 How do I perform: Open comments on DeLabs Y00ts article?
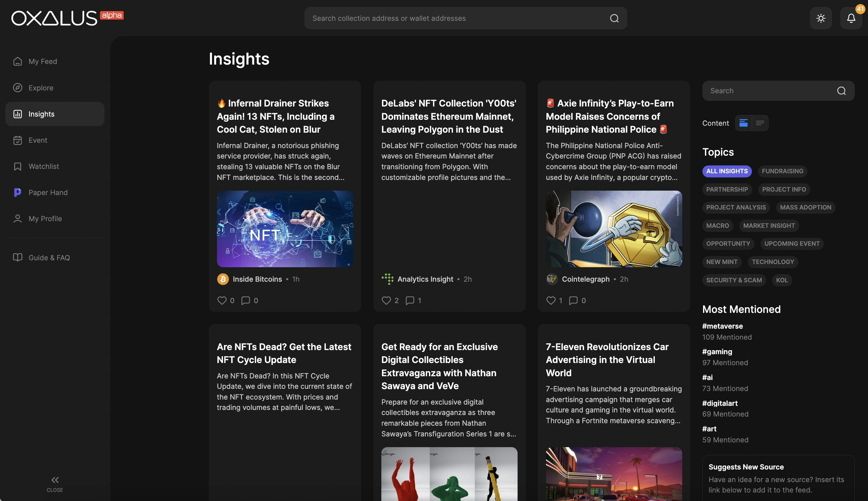point(409,300)
